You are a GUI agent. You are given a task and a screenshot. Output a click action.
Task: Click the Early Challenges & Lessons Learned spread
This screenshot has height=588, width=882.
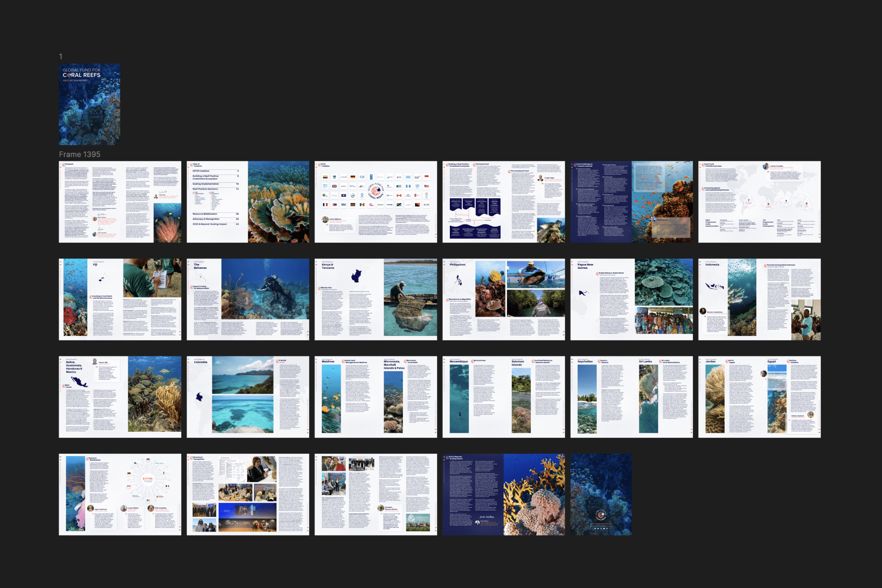tap(631, 202)
